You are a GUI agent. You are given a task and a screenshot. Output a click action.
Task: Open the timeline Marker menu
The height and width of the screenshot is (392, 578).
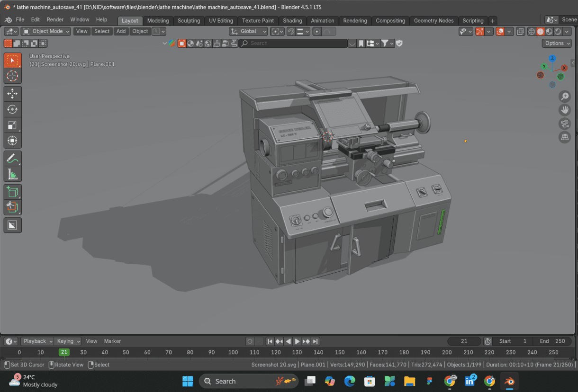click(x=112, y=341)
